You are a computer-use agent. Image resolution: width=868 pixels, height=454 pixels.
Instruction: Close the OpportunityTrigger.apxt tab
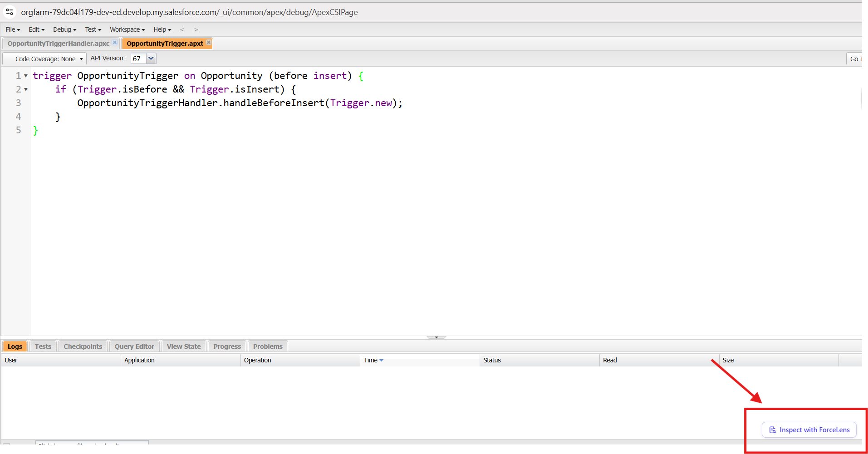coord(209,42)
